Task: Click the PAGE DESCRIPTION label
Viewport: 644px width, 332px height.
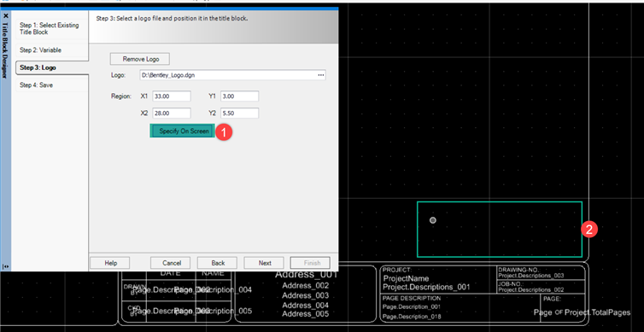Action: tap(412, 299)
